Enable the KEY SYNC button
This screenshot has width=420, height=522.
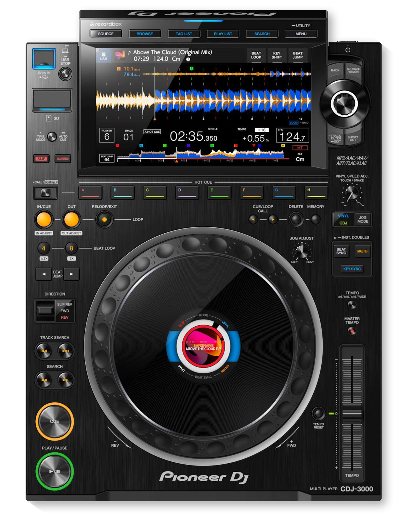pos(352,269)
